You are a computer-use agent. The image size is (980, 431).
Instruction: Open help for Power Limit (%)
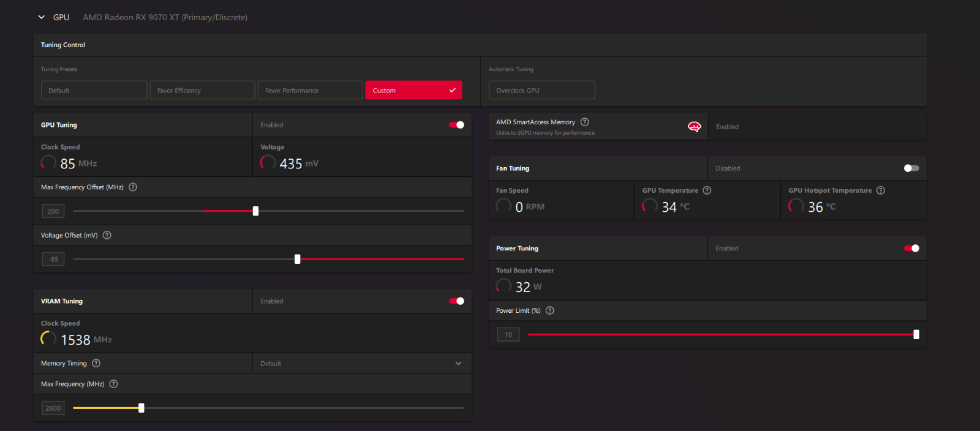click(550, 310)
